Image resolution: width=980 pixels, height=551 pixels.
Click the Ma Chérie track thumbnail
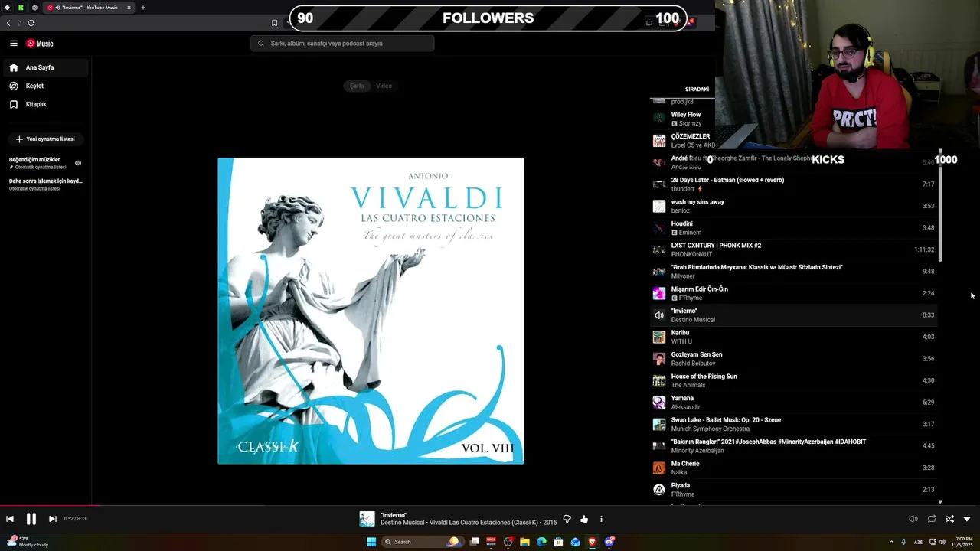(x=658, y=468)
